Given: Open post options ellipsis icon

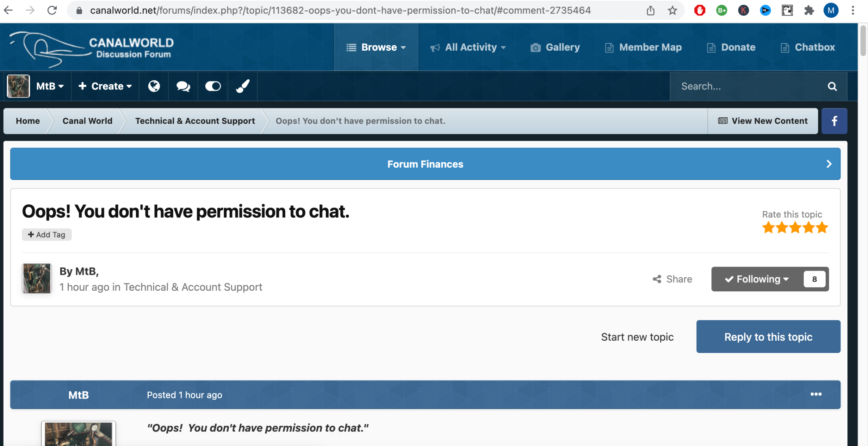Looking at the screenshot, I should click(816, 394).
